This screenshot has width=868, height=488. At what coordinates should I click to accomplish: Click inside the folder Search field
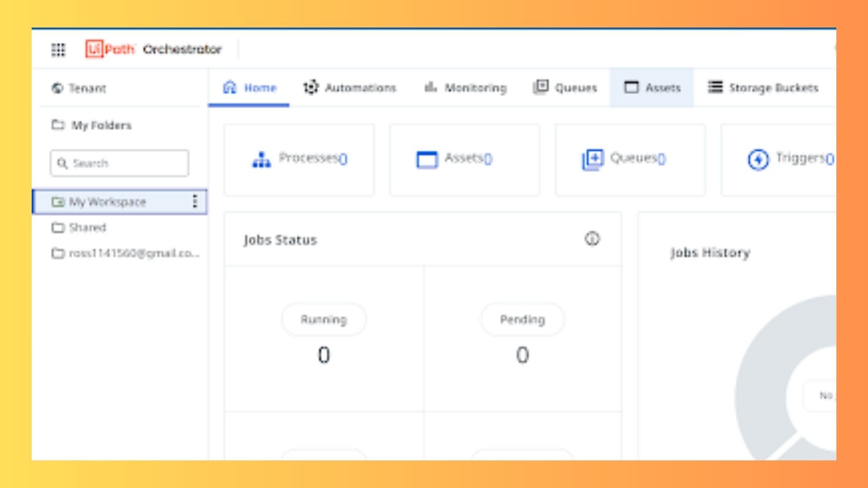click(x=119, y=164)
